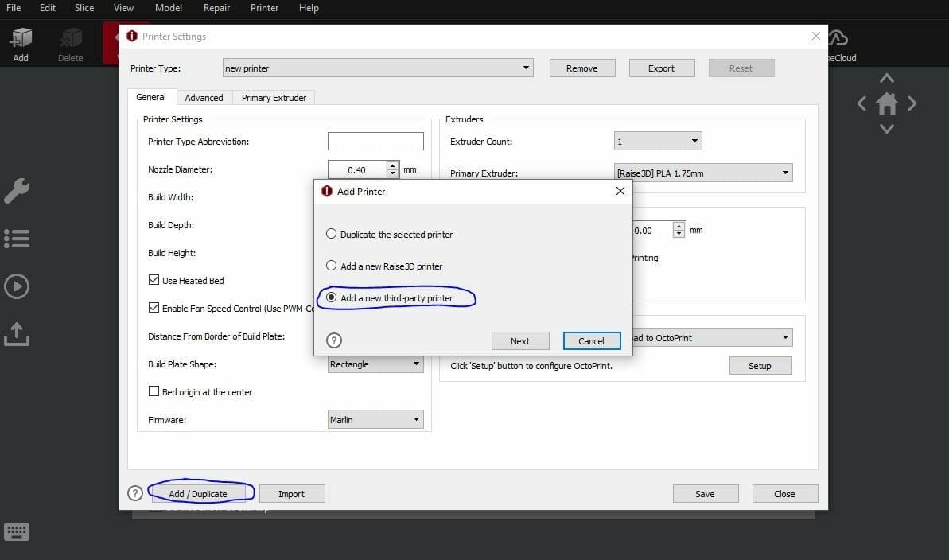Click the Printer Type Abbreviation field

[x=375, y=142]
